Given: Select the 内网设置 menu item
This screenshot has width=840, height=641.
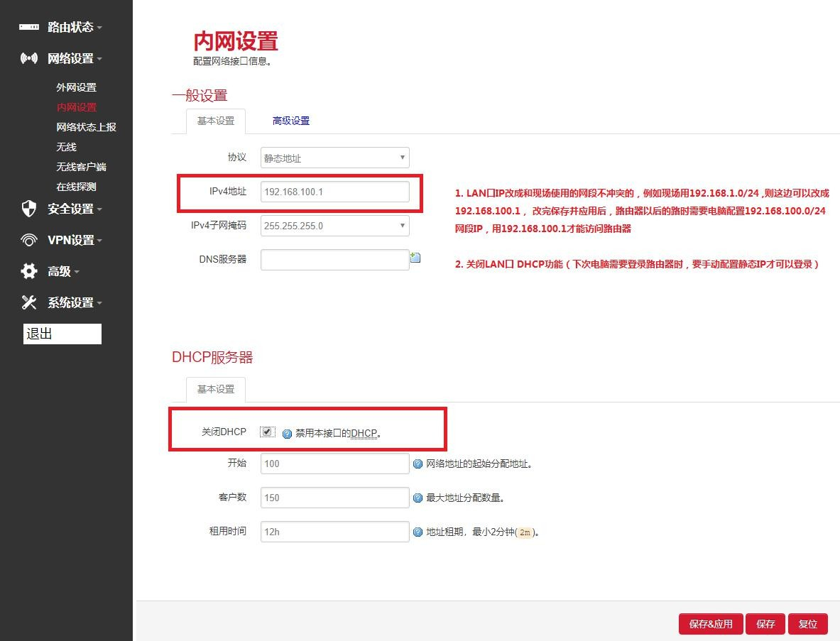Looking at the screenshot, I should coord(77,107).
